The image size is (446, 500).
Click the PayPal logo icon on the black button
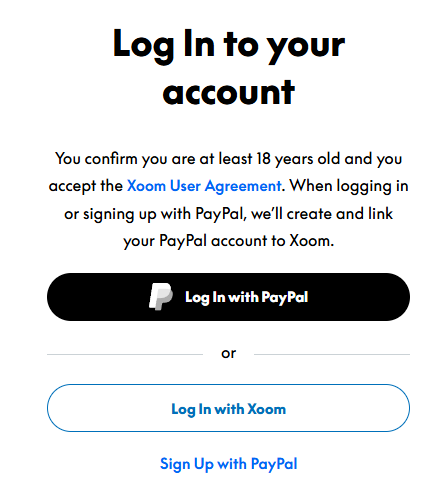(160, 297)
